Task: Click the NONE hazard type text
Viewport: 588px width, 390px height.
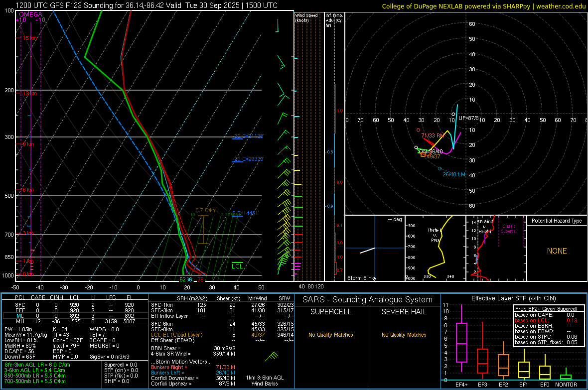Action: pyautogui.click(x=557, y=251)
